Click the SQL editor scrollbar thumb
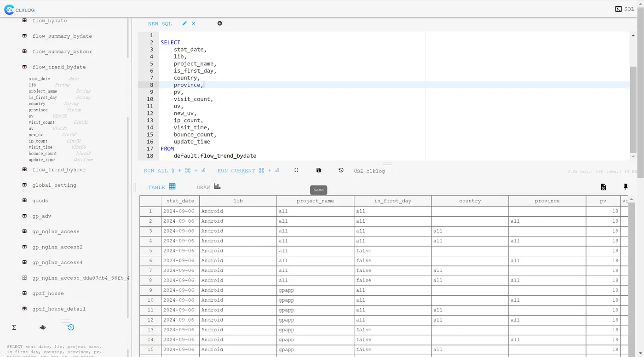Screen dimensions: 644x357 (x=633, y=109)
